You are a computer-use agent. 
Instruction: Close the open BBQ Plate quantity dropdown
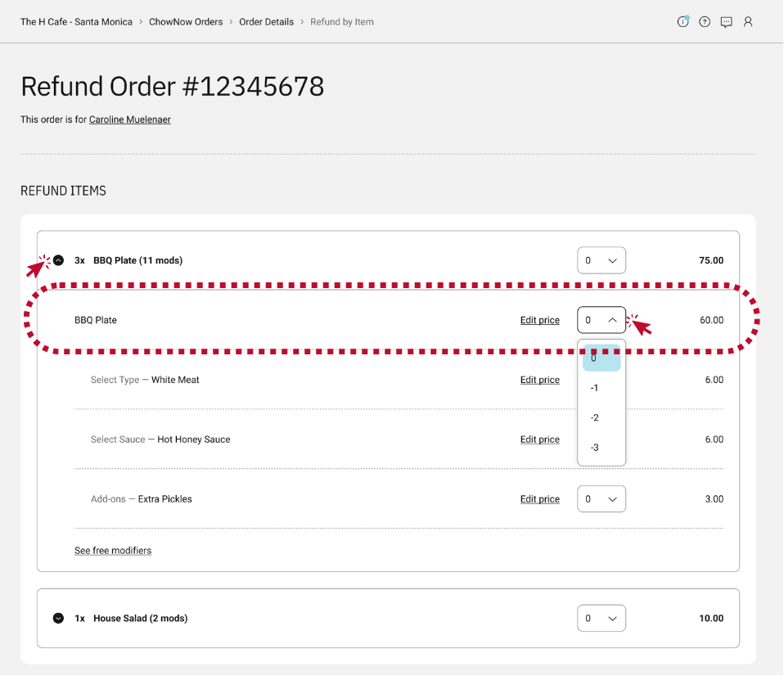point(601,320)
